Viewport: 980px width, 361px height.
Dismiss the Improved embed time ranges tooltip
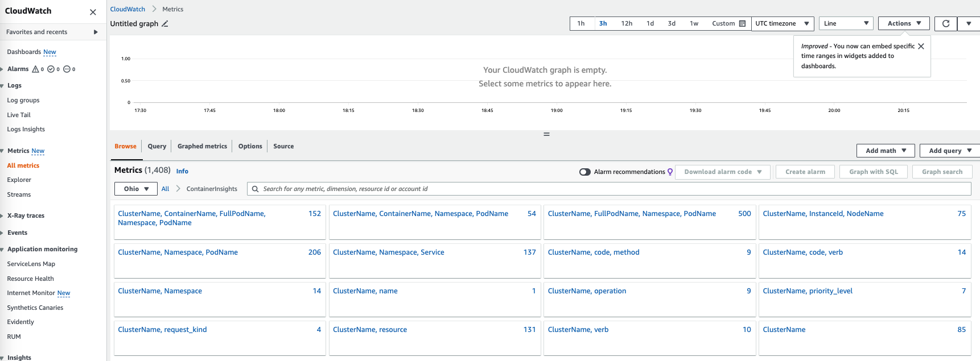(x=921, y=46)
